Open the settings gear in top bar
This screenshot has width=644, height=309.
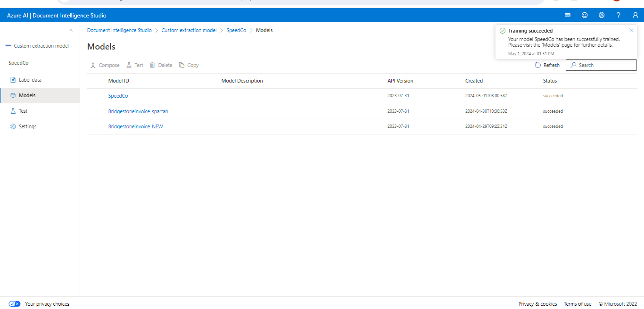(x=602, y=15)
